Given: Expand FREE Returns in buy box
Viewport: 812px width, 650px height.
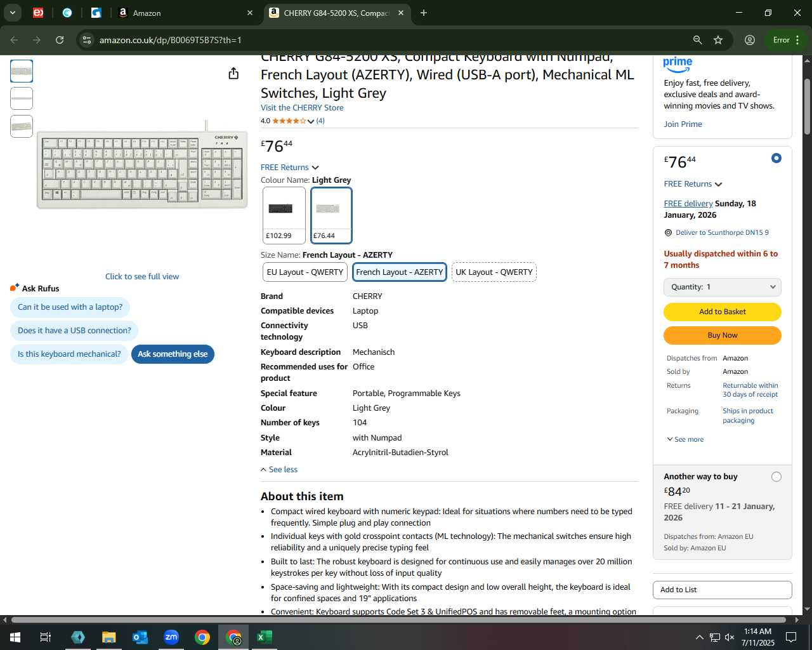Looking at the screenshot, I should (693, 184).
